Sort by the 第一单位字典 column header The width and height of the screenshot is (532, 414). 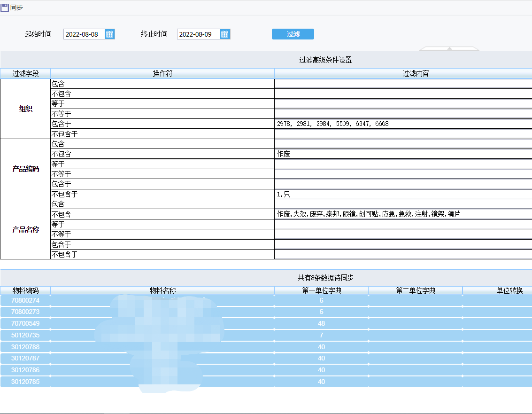point(321,290)
